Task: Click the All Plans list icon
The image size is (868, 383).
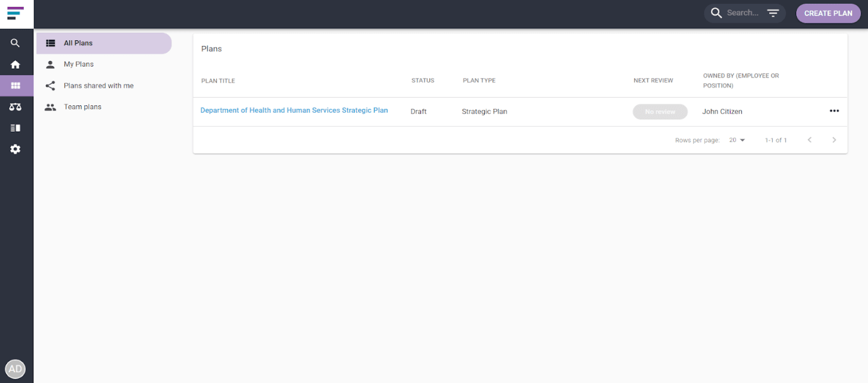Action: coord(50,43)
